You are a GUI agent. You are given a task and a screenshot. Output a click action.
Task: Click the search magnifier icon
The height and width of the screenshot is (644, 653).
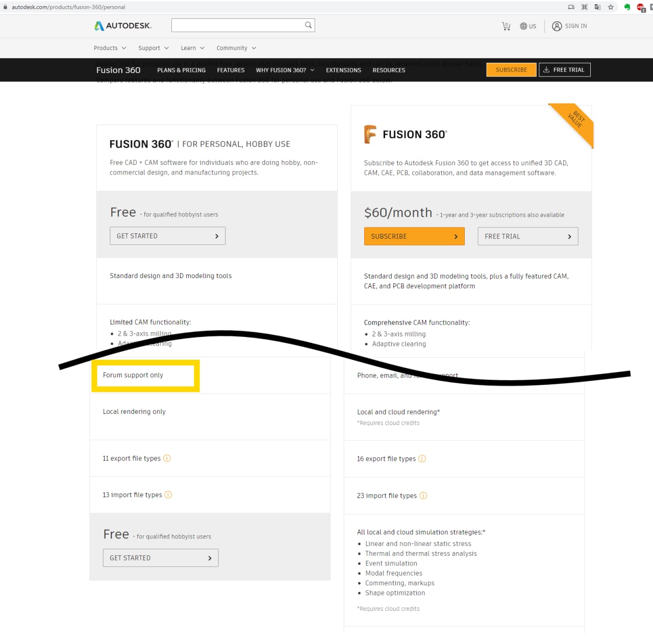[308, 25]
